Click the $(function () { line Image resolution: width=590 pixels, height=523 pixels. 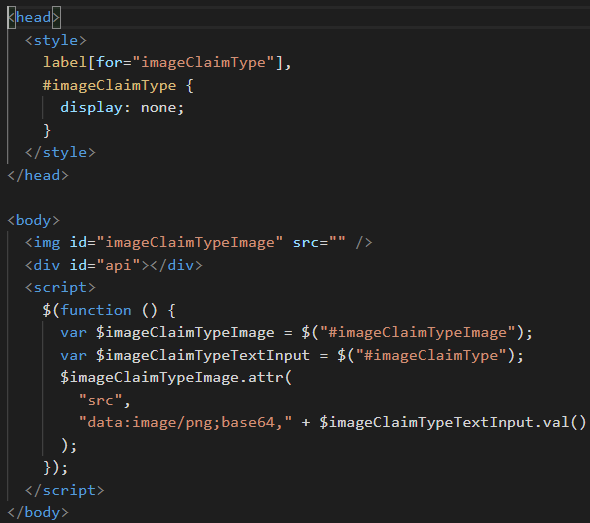109,310
